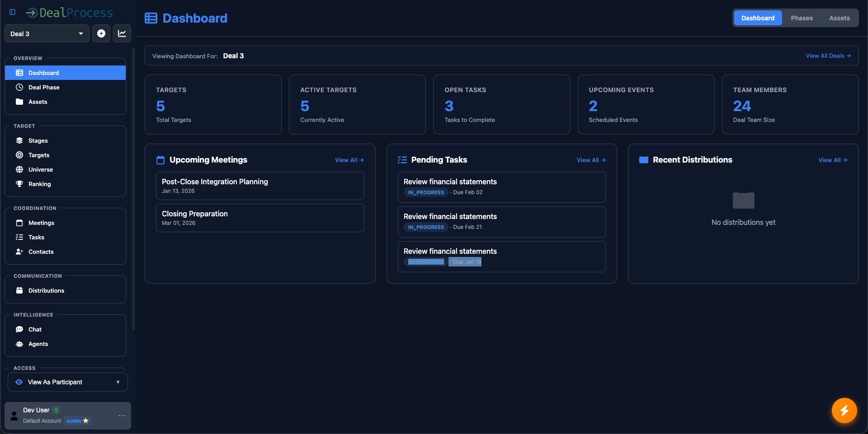This screenshot has height=434, width=868.
Task: Click the new deal plus button
Action: pos(101,33)
